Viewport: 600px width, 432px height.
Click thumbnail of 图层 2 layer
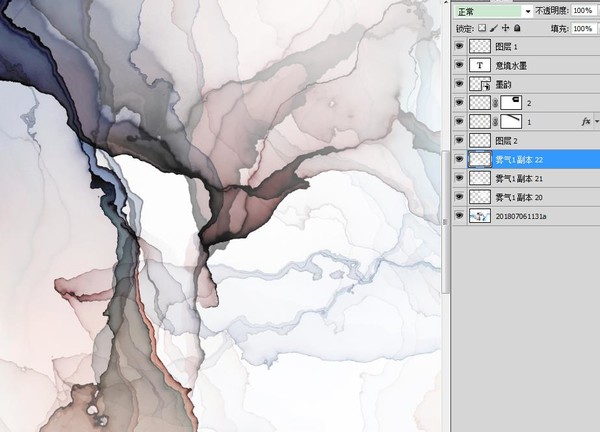point(480,140)
